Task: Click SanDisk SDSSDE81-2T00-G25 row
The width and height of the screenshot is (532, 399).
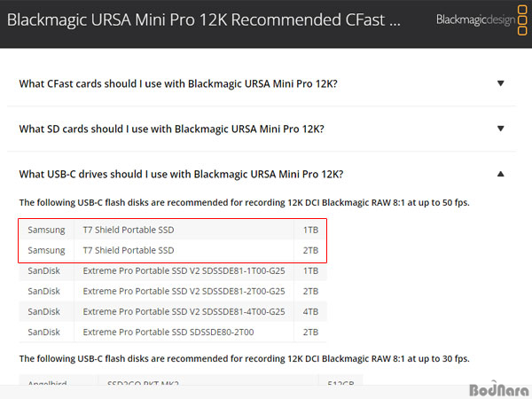Action: point(173,291)
